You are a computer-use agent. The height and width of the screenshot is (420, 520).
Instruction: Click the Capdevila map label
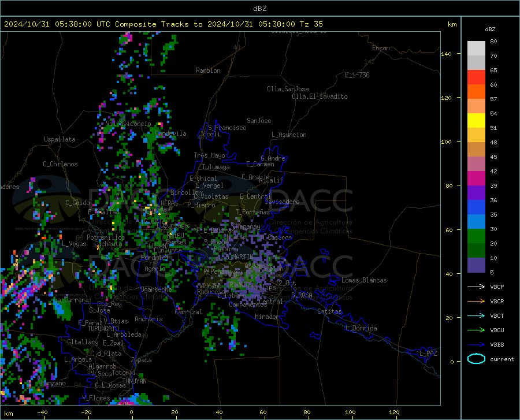click(170, 133)
